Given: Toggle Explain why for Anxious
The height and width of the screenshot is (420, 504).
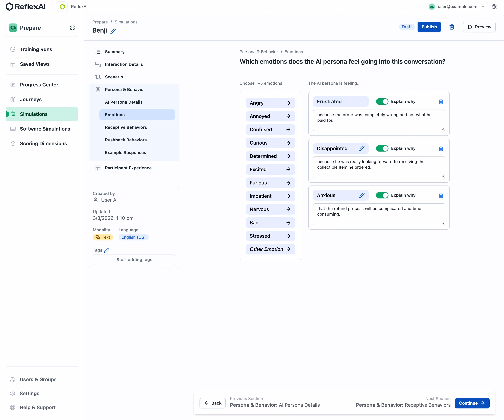Looking at the screenshot, I should 382,195.
